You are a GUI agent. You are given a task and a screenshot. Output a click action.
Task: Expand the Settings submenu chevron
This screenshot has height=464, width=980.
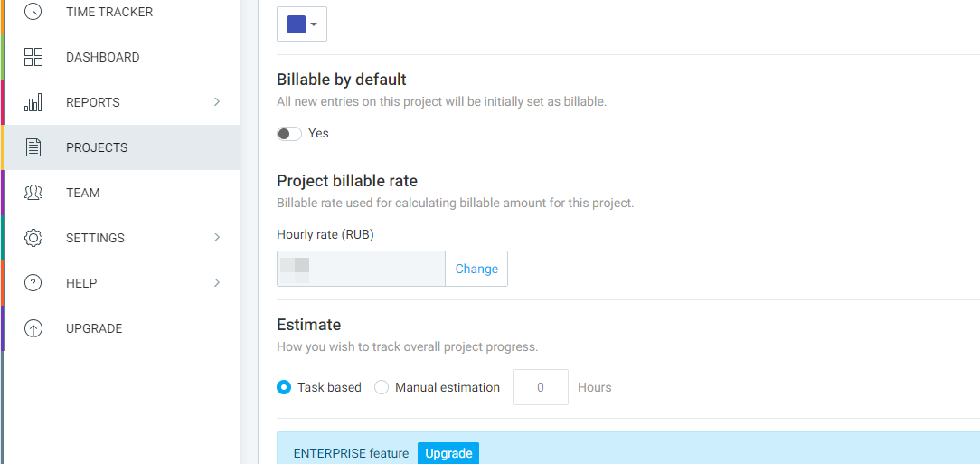(x=217, y=238)
